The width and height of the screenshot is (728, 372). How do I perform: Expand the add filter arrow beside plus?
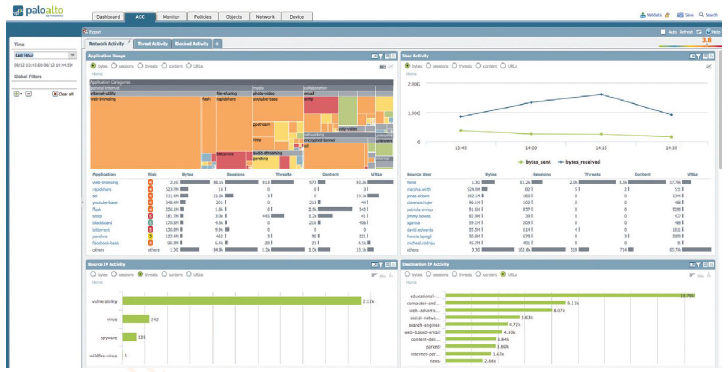[x=21, y=94]
